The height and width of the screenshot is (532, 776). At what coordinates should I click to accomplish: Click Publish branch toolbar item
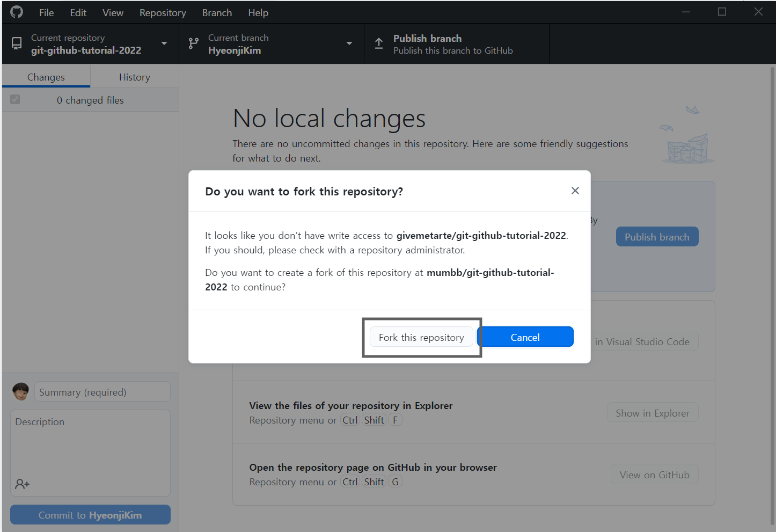[x=457, y=43]
